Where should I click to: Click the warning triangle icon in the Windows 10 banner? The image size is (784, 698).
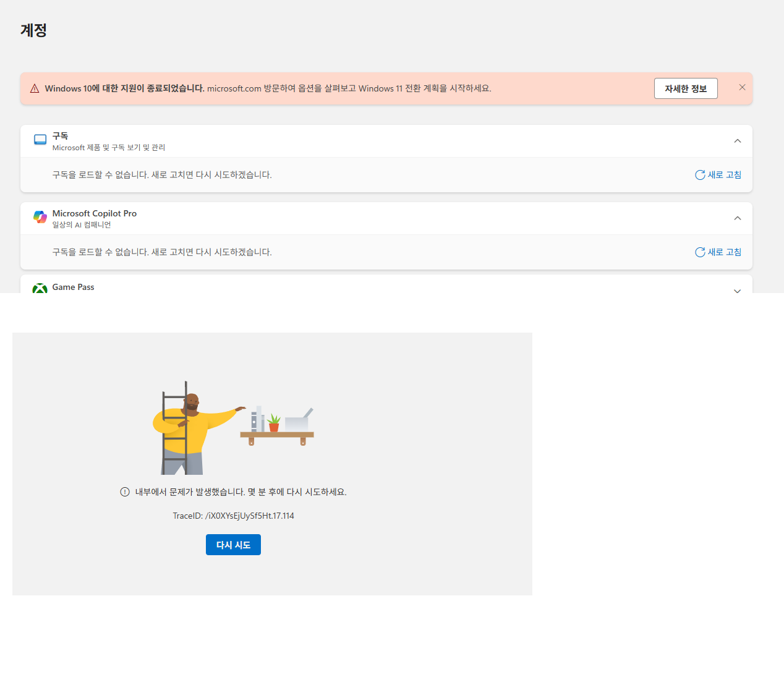(x=35, y=88)
